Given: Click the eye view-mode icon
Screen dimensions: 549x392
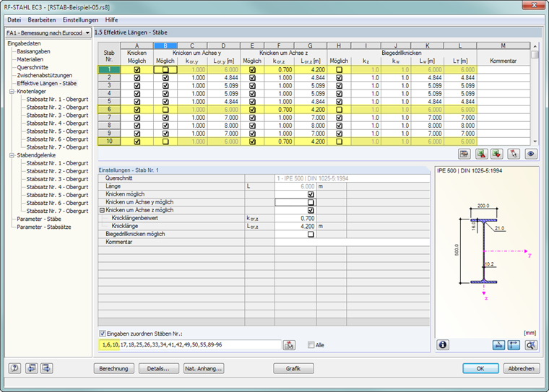Looking at the screenshot, I should pyautogui.click(x=531, y=154).
